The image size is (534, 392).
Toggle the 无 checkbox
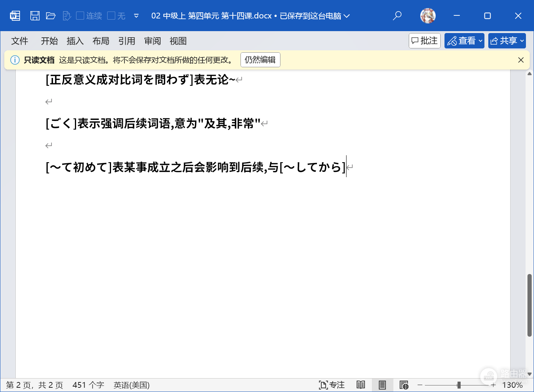[111, 16]
